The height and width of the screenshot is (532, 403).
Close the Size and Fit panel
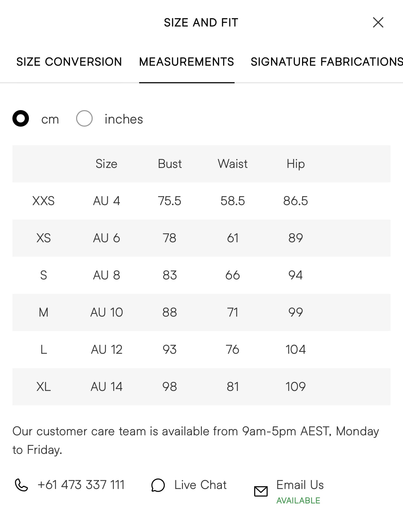pos(378,22)
